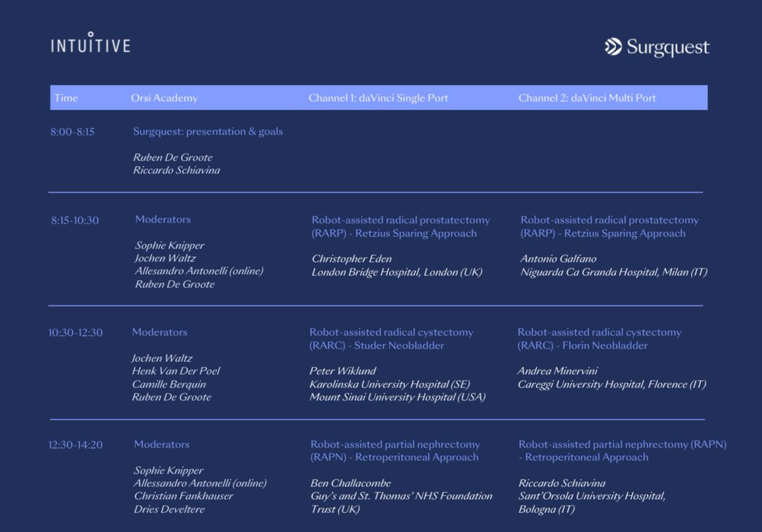Select Antonio Galfano surgeon name

(x=558, y=258)
